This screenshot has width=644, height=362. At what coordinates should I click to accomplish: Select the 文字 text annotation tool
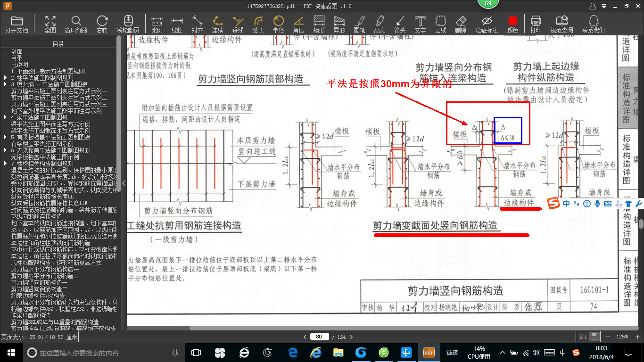pos(420,24)
